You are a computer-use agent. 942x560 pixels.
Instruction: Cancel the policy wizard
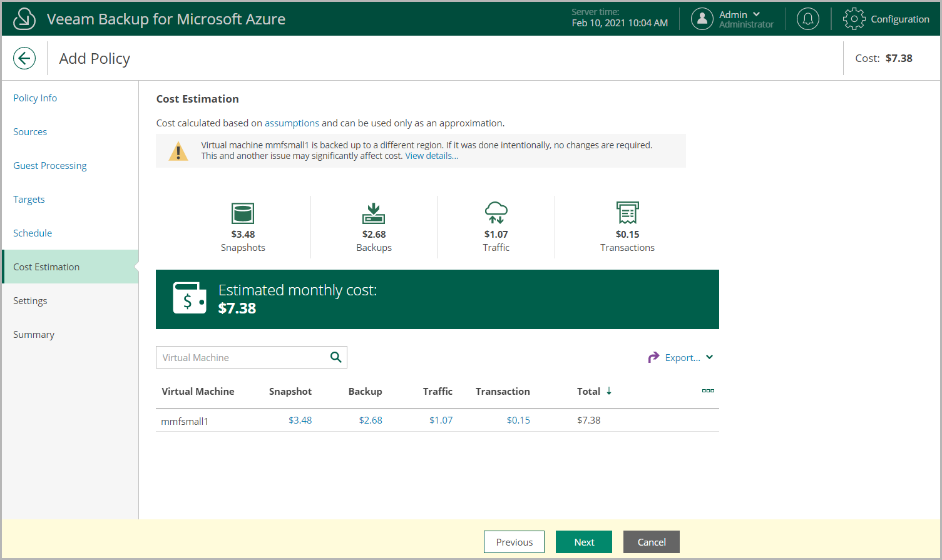coord(652,542)
